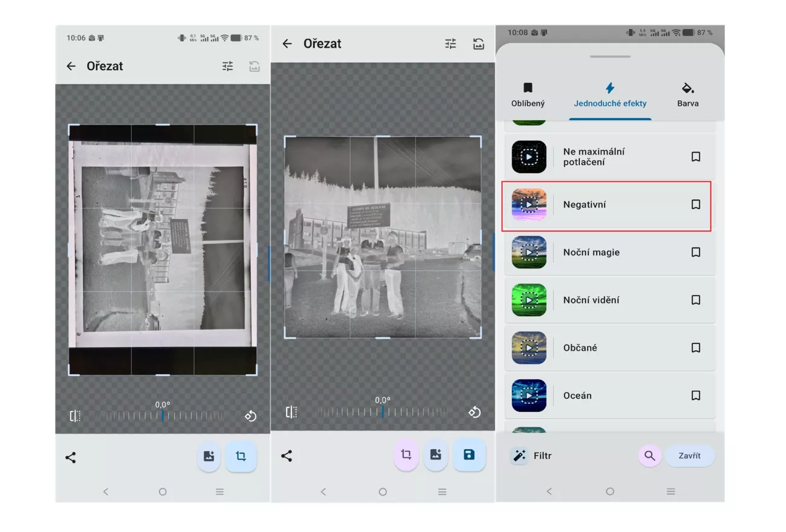Preview the Oceán effect thumbnail
Viewport: 786px width, 532px height.
point(529,395)
